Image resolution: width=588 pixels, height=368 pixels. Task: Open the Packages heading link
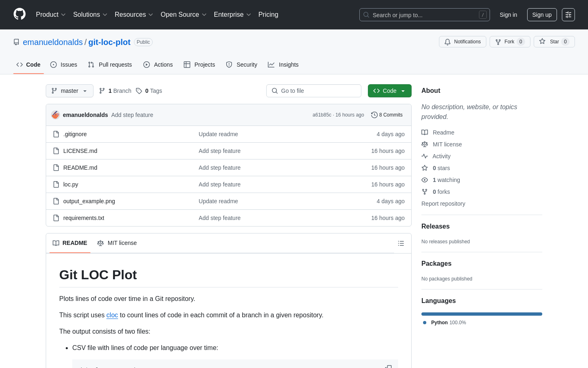coord(436,263)
